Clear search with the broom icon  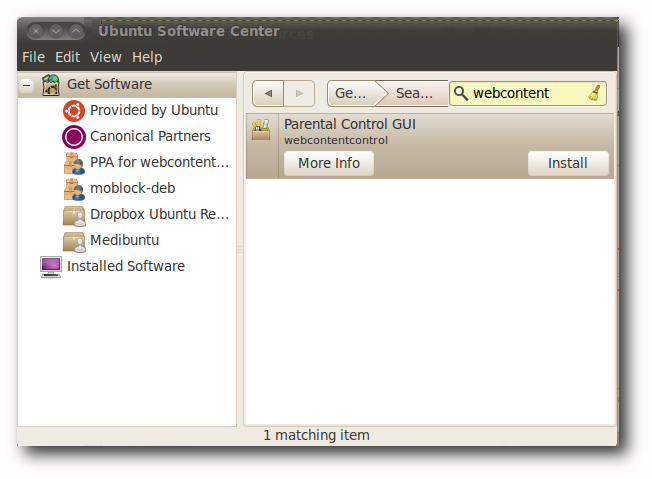595,93
